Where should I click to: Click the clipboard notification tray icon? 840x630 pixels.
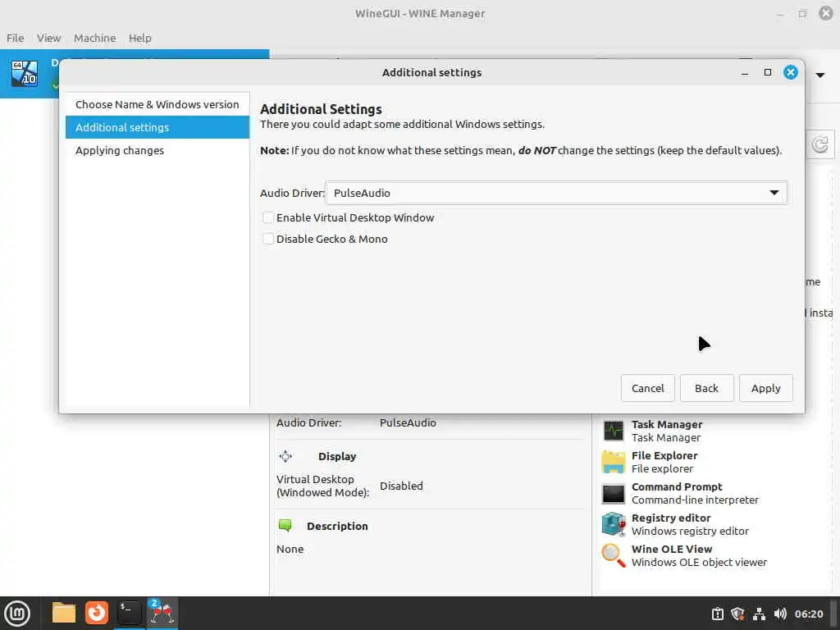tap(717, 614)
